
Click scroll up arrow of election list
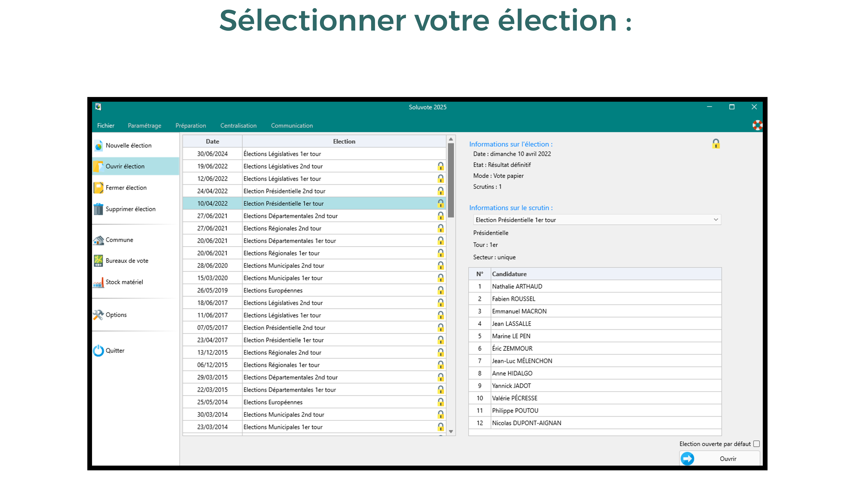[x=451, y=139]
